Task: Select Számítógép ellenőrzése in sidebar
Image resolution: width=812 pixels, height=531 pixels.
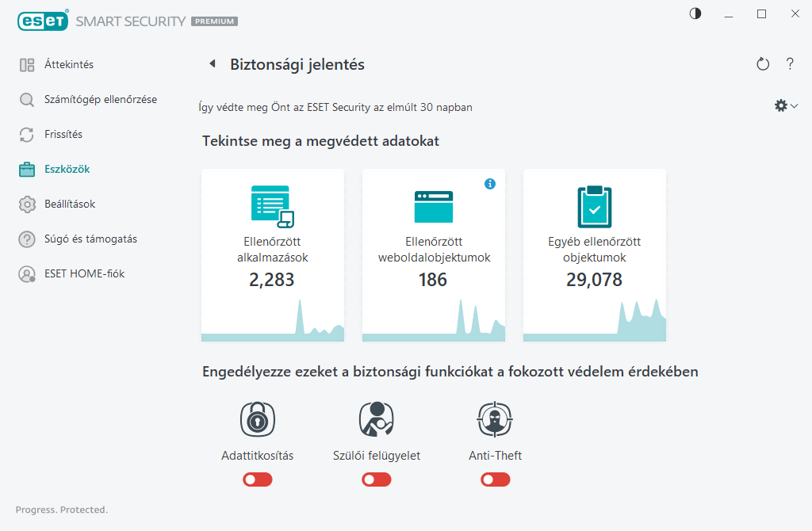Action: (100, 100)
